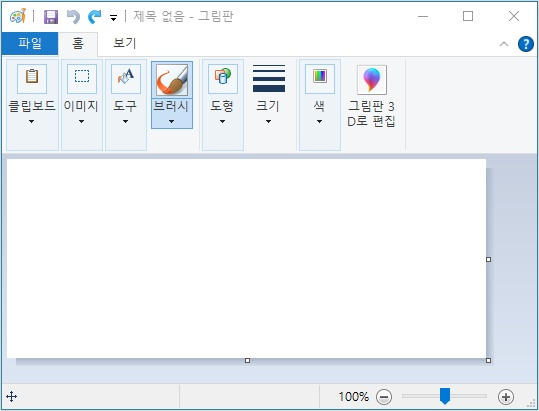
Task: Click the 100% zoom level text
Action: [354, 397]
